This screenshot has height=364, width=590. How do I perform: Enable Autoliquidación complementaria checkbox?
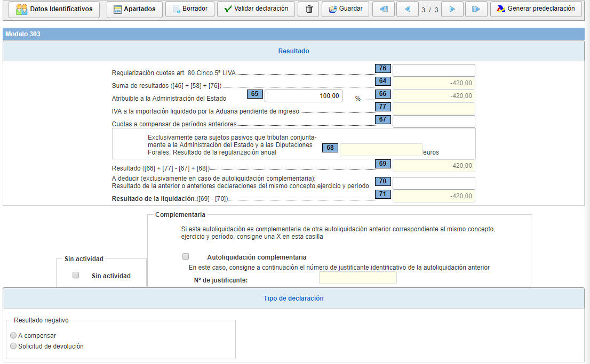click(x=186, y=256)
